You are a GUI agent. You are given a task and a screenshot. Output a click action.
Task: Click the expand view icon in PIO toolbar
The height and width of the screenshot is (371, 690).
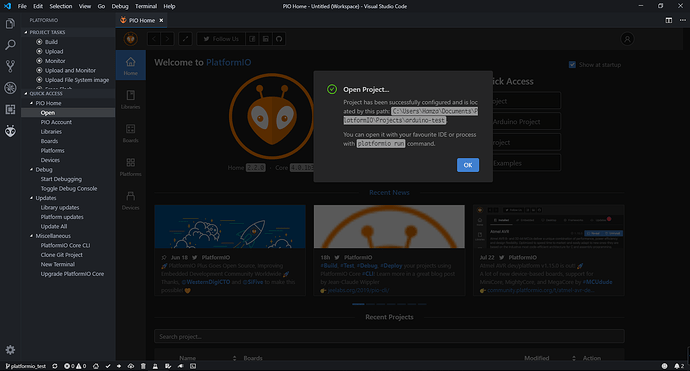(x=185, y=39)
